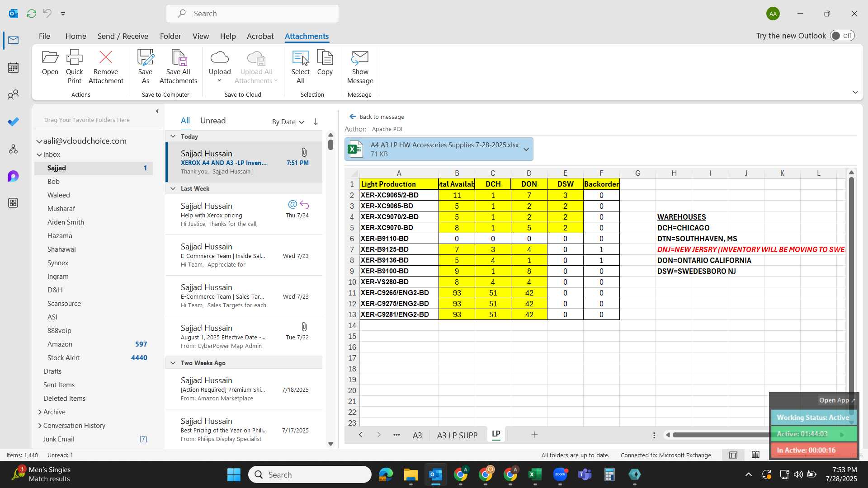The height and width of the screenshot is (488, 868).
Task: Switch to Normal view in status bar
Action: click(733, 455)
